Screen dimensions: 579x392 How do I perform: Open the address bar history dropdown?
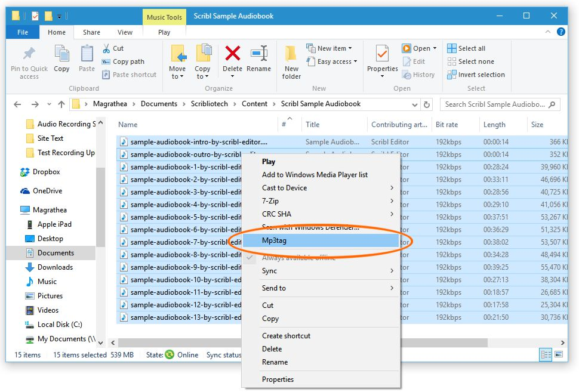(415, 105)
